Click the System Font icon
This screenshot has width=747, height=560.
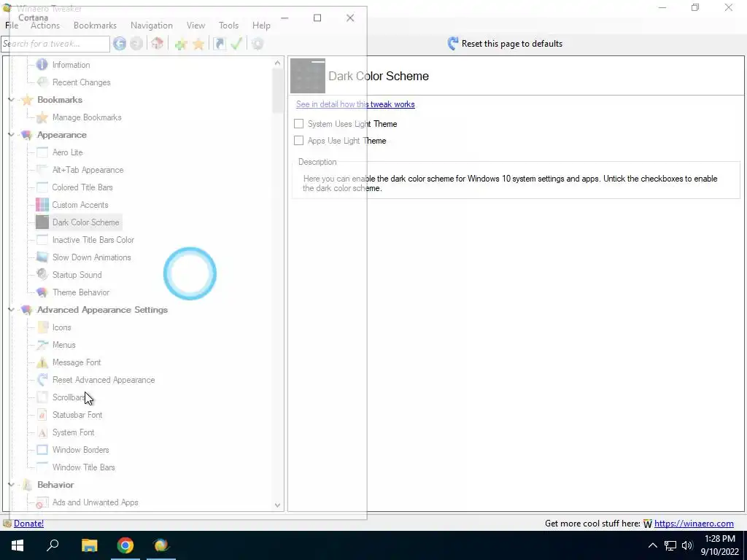point(42,432)
